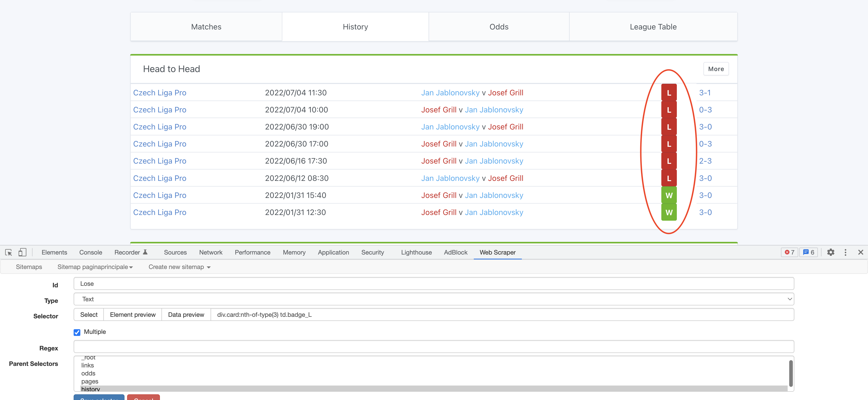Click the More button in Head to Head
The image size is (868, 400).
pos(716,69)
